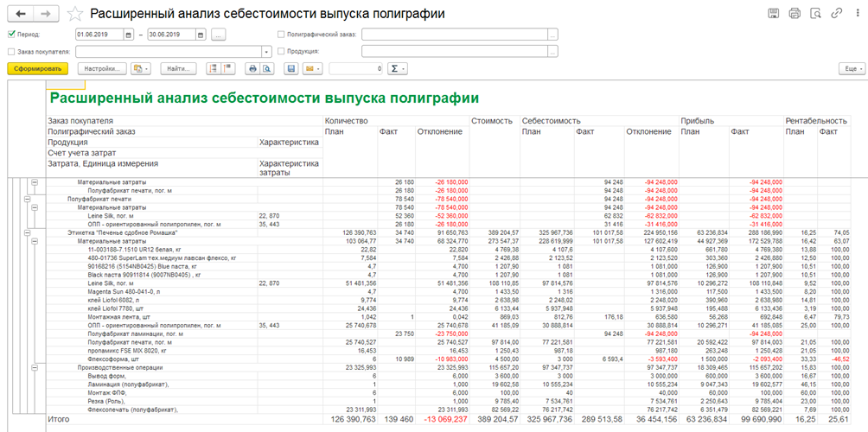Open the Настройки settings dialog

[x=102, y=68]
